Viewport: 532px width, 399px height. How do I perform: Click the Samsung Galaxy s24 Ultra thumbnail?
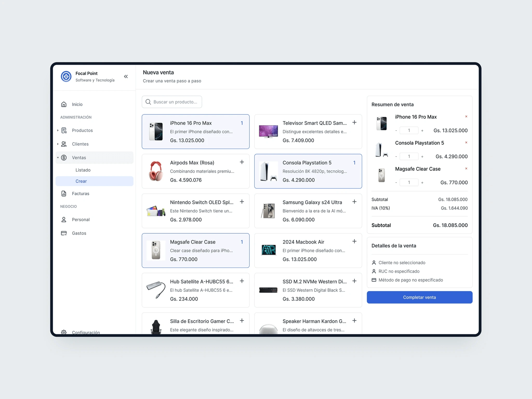(268, 211)
